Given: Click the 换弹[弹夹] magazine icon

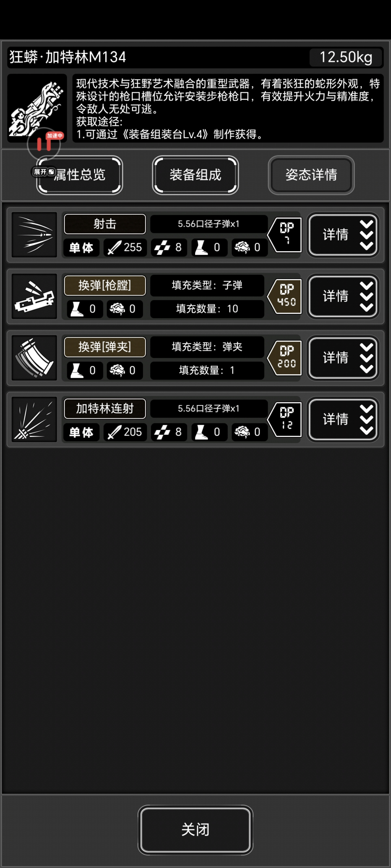Looking at the screenshot, I should [35, 358].
